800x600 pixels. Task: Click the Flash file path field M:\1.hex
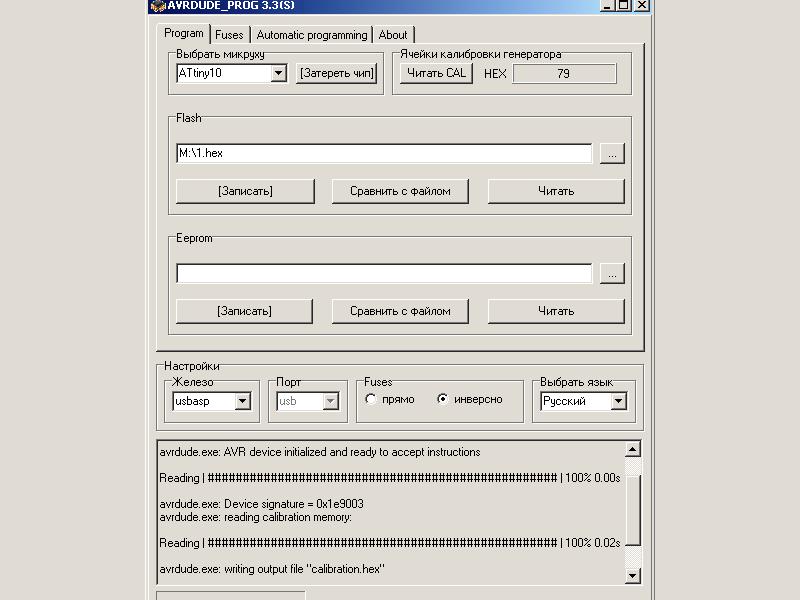(384, 153)
